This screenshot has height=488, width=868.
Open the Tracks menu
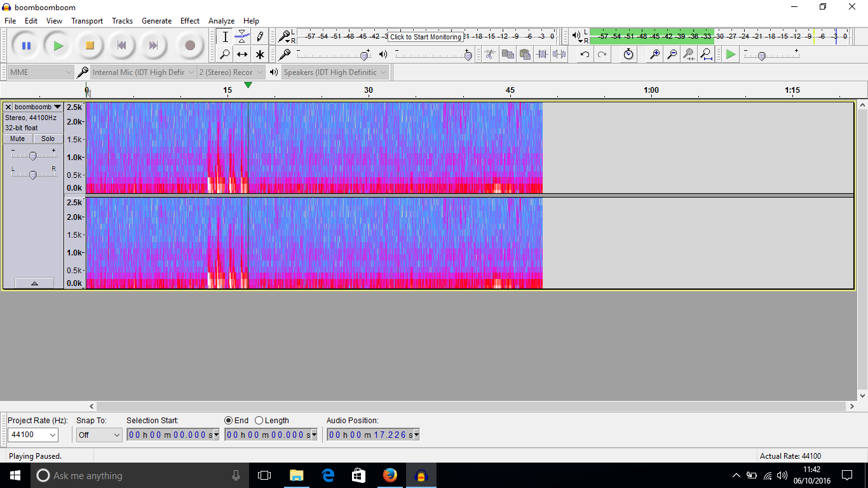tap(123, 21)
